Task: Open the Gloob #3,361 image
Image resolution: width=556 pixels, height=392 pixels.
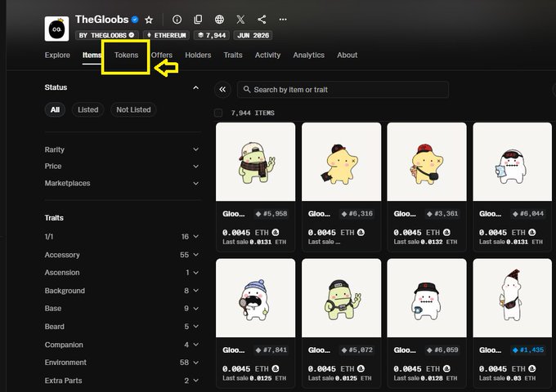Action: pyautogui.click(x=427, y=162)
